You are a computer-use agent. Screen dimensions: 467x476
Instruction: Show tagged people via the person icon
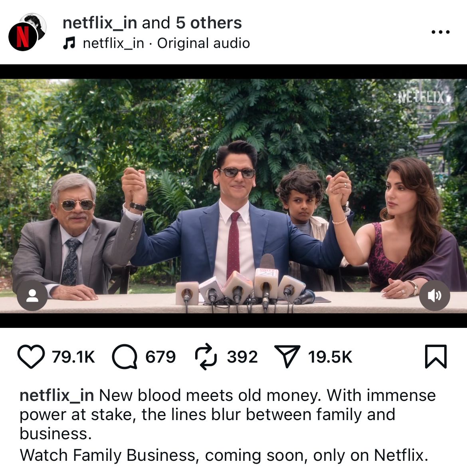[x=32, y=296]
